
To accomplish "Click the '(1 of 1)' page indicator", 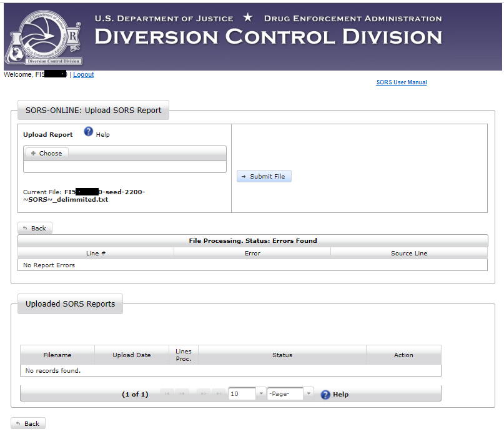I will coord(135,394).
